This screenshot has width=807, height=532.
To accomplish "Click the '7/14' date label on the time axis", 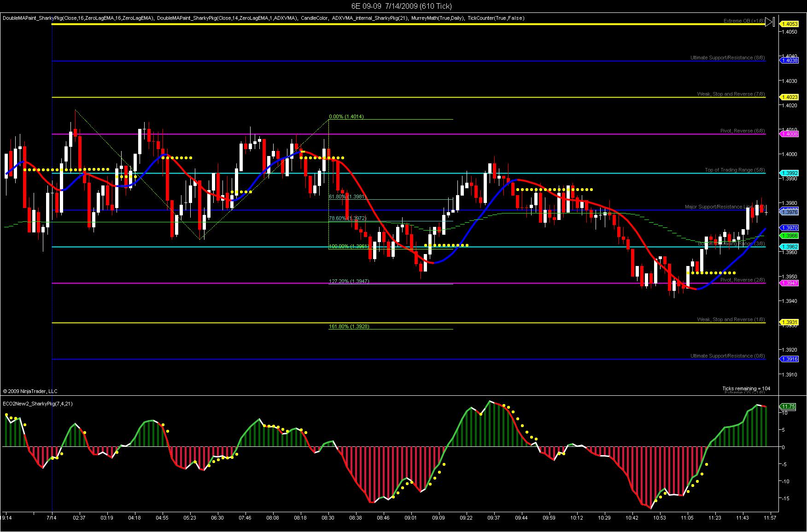I will 52,518.
